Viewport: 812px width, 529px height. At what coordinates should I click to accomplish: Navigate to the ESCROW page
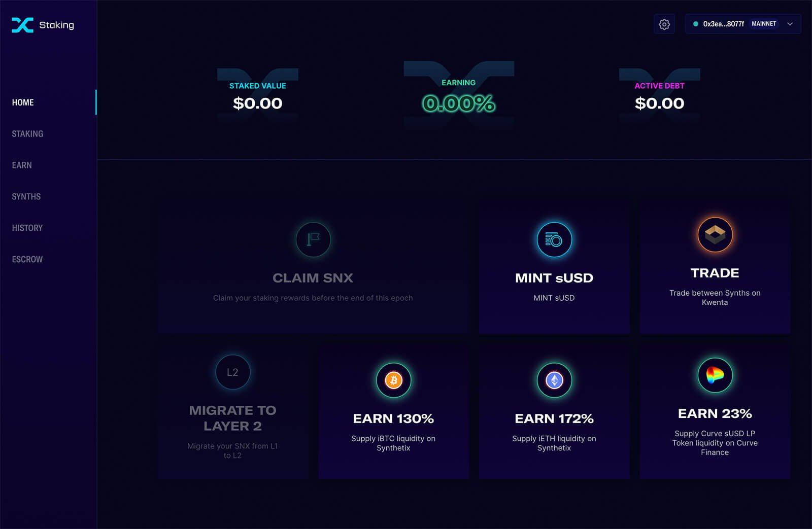pyautogui.click(x=27, y=259)
